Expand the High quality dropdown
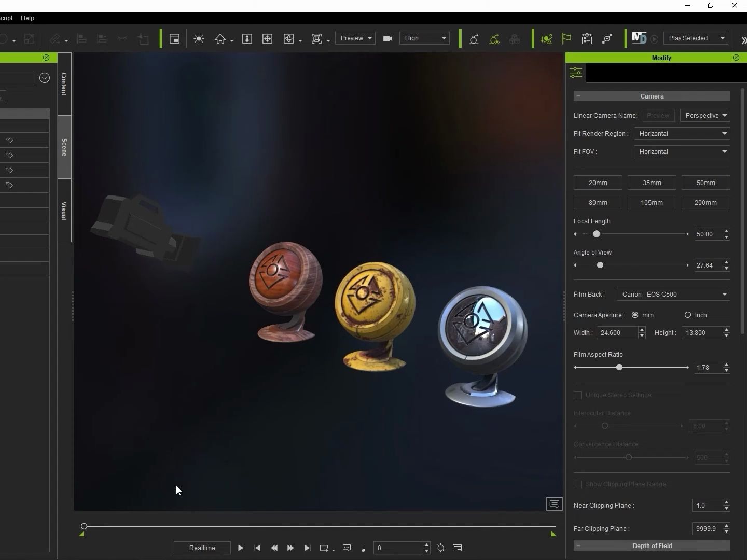Image resolution: width=747 pixels, height=560 pixels. [424, 38]
